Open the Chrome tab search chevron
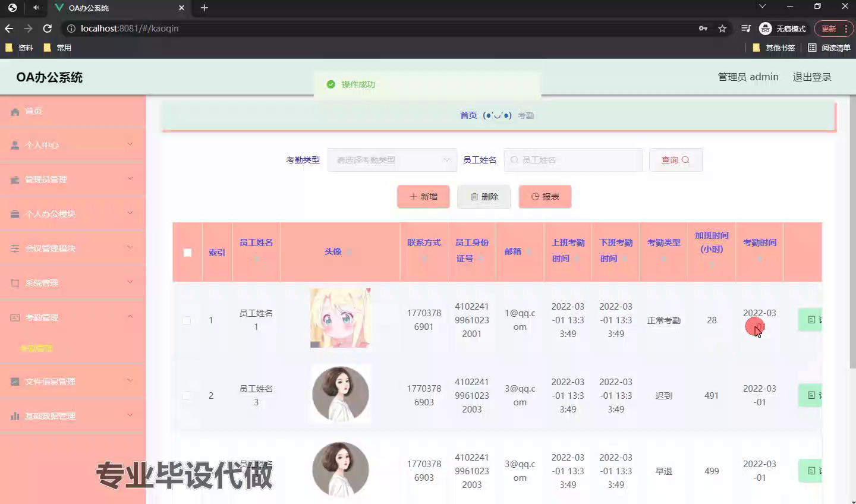 click(762, 7)
